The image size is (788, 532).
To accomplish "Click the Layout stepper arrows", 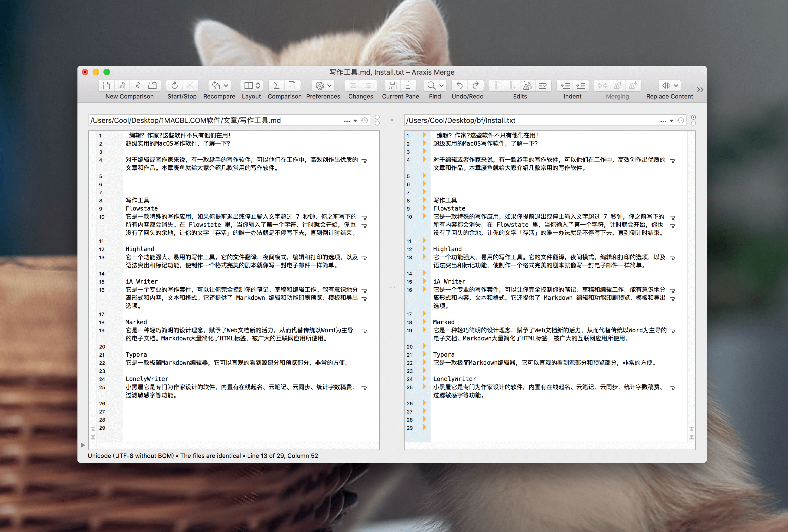I will pyautogui.click(x=258, y=86).
